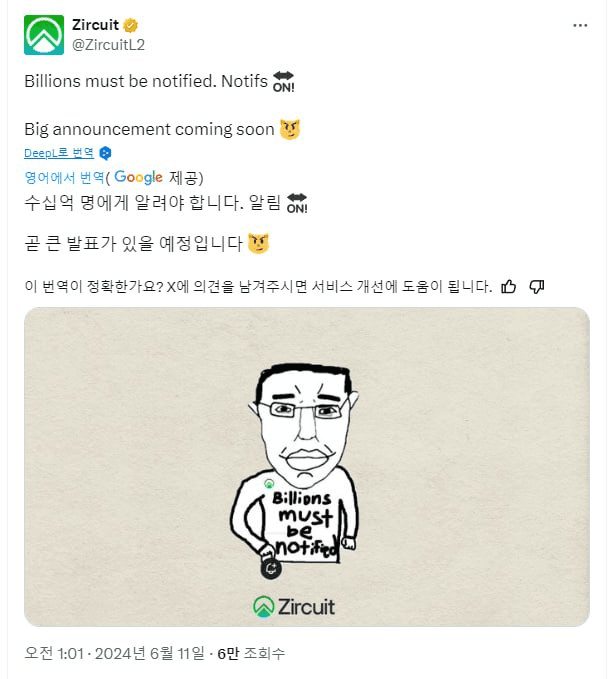Click the Zircuit logo below the drawing
The width and height of the screenshot is (616, 679).
pyautogui.click(x=294, y=606)
